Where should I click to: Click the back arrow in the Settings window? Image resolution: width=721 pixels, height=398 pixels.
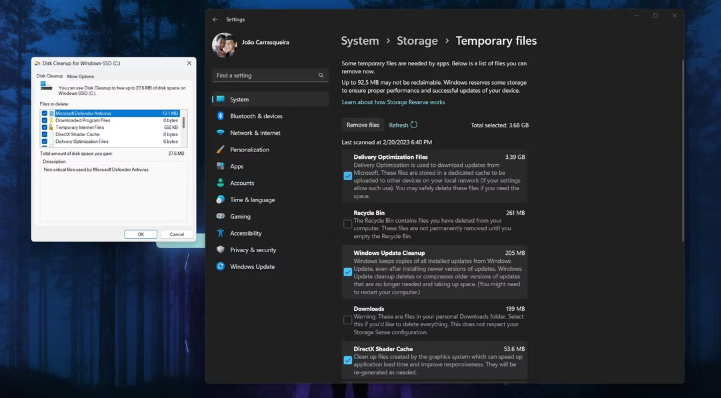[x=215, y=20]
